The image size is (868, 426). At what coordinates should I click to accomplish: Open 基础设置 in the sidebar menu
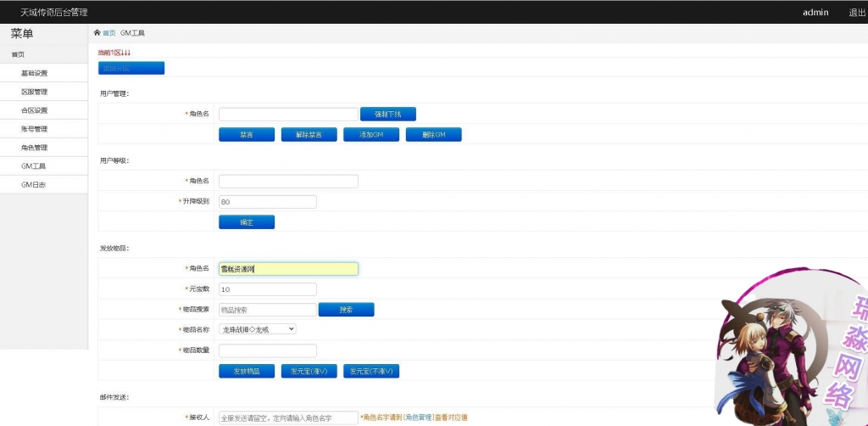pyautogui.click(x=34, y=73)
